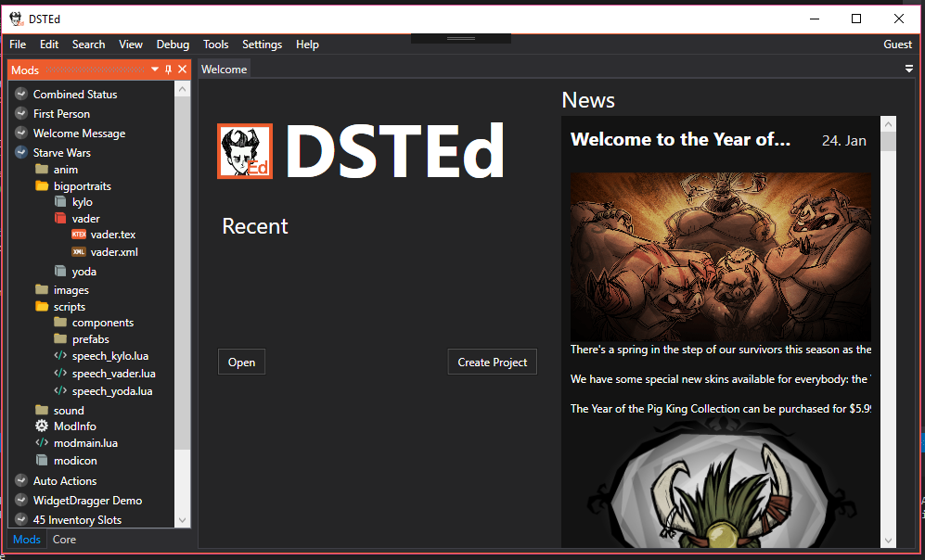Open the Mods panel dropdown arrow
925x560 pixels.
point(155,70)
